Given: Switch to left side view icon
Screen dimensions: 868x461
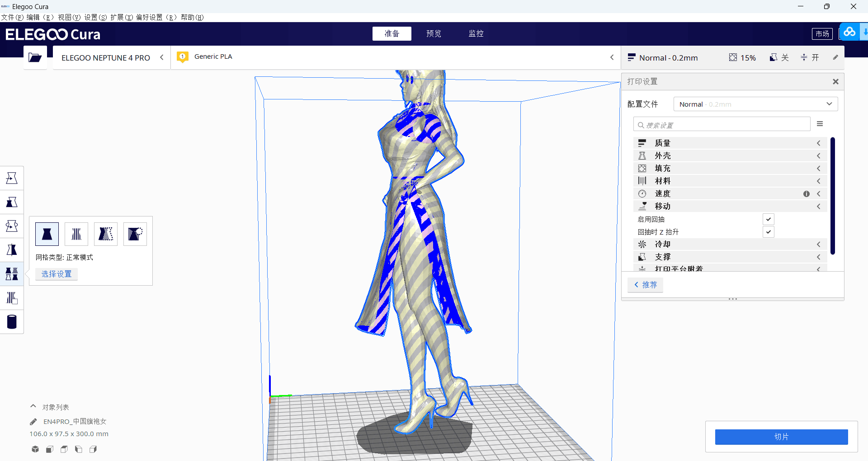Looking at the screenshot, I should pos(79,449).
